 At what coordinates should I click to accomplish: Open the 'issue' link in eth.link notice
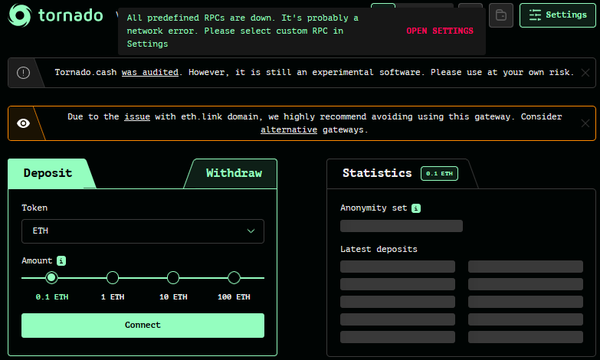tap(137, 117)
